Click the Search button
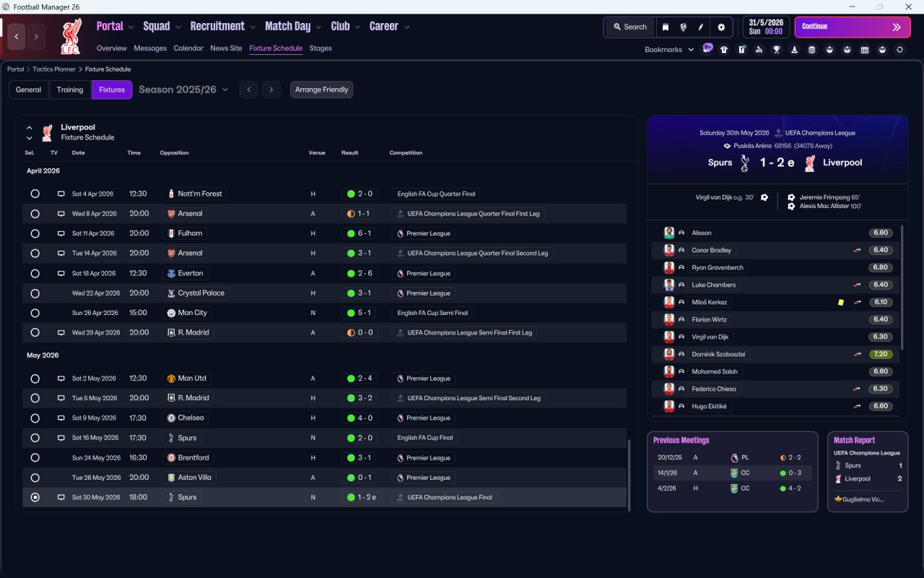 [630, 27]
